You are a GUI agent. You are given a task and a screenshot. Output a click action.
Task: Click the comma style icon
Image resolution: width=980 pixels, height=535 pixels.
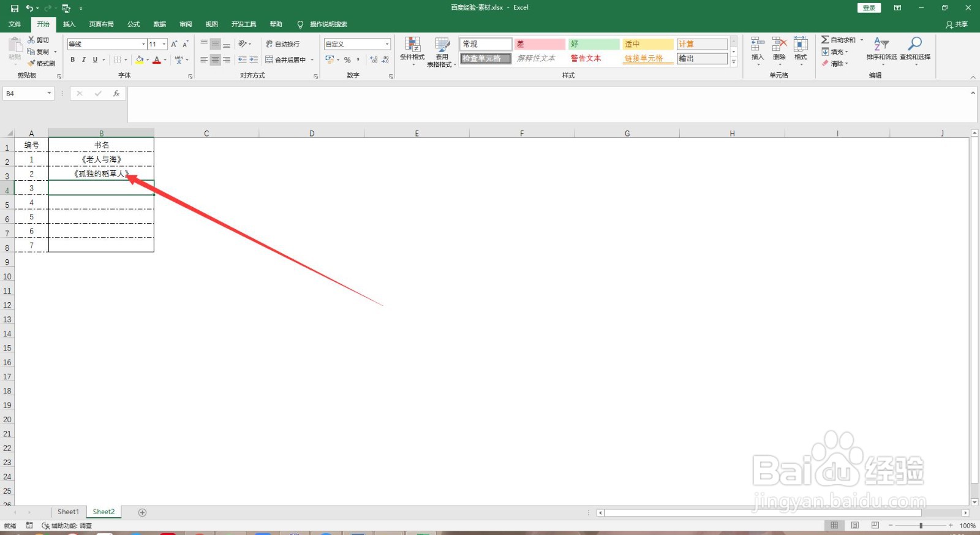(x=358, y=59)
